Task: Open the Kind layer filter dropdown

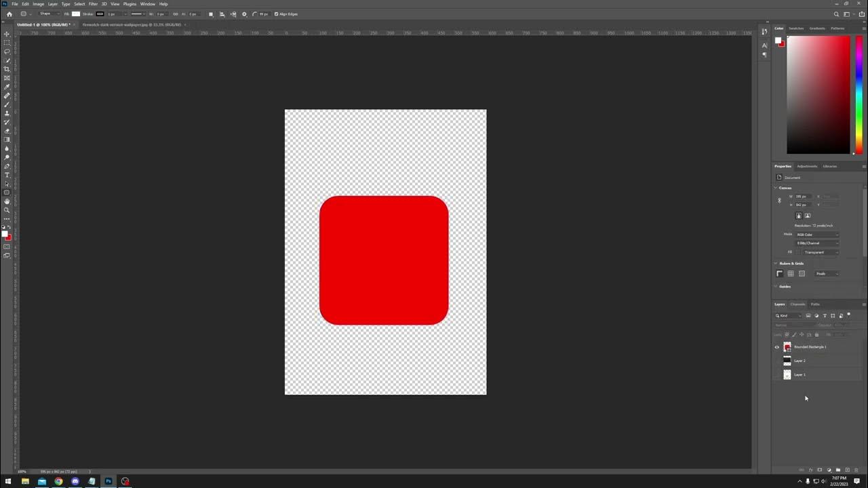Action: click(788, 316)
